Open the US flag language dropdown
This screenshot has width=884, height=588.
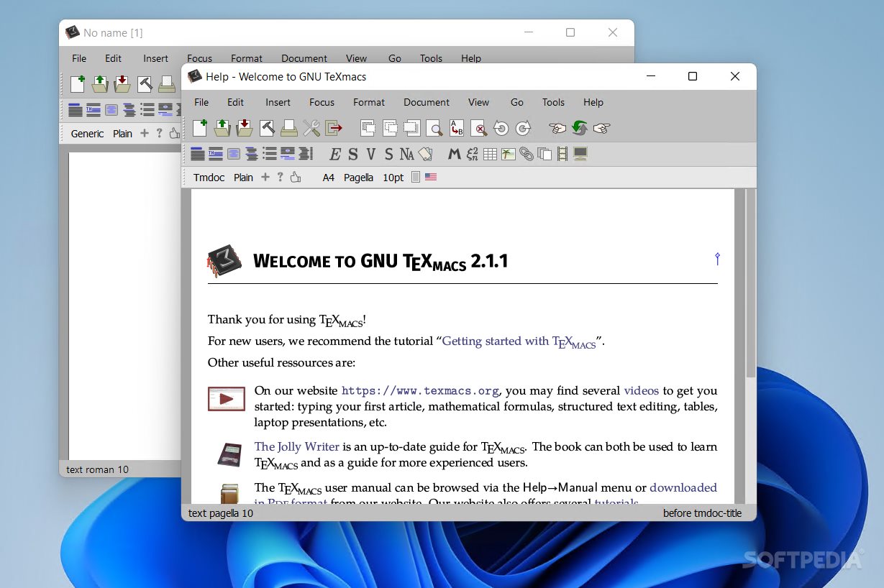[x=431, y=177]
